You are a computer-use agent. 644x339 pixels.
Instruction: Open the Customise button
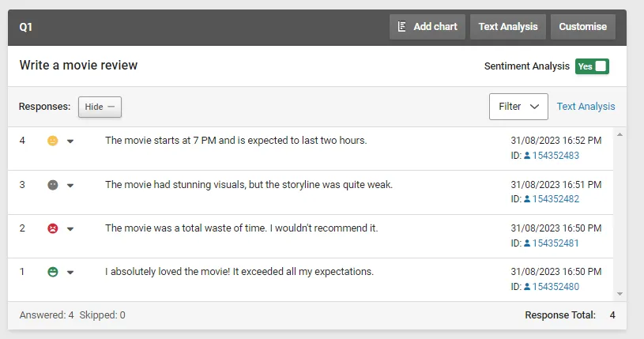(x=582, y=26)
